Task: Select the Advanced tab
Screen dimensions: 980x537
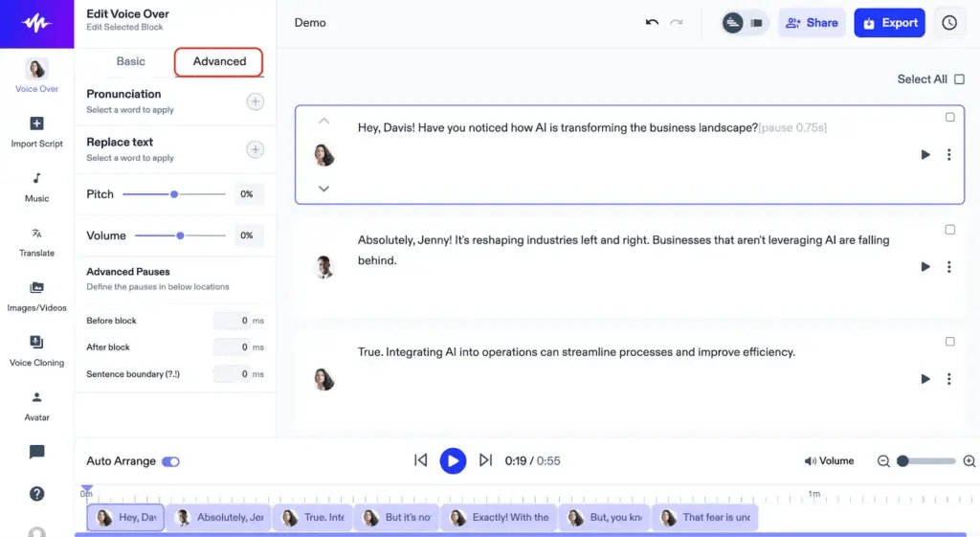Action: [x=219, y=61]
